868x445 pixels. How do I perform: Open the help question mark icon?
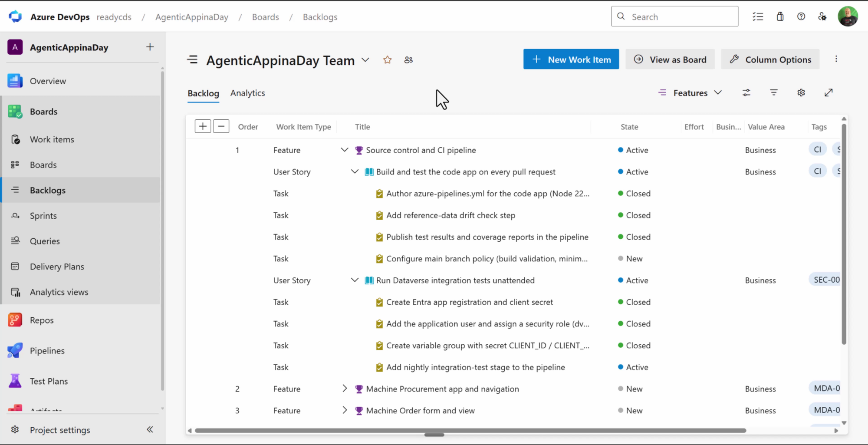pos(801,16)
